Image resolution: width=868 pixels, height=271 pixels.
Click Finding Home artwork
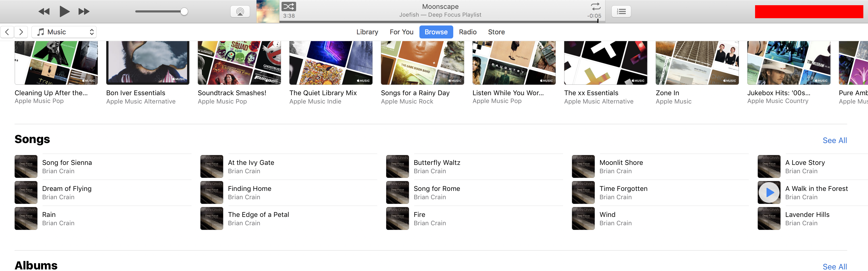212,192
